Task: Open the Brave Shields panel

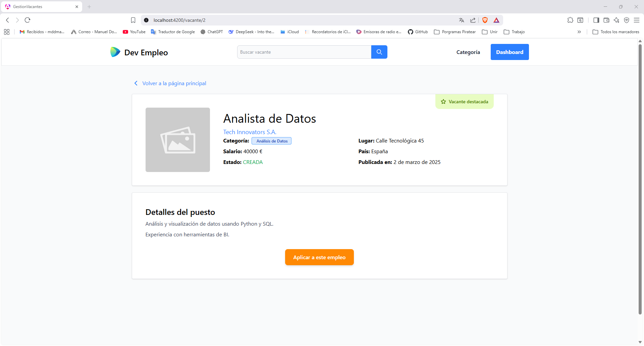Action: point(485,20)
